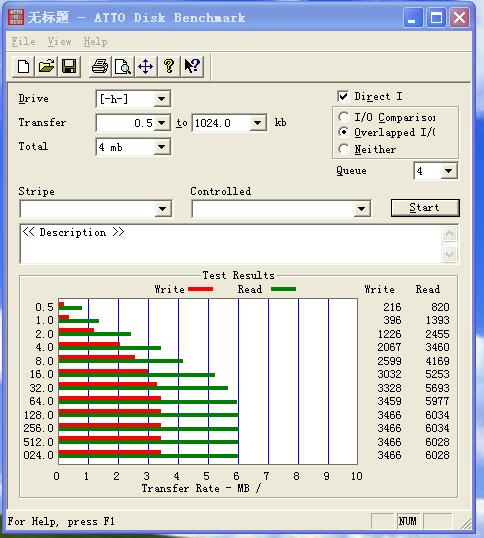Open the View menu

coord(59,42)
